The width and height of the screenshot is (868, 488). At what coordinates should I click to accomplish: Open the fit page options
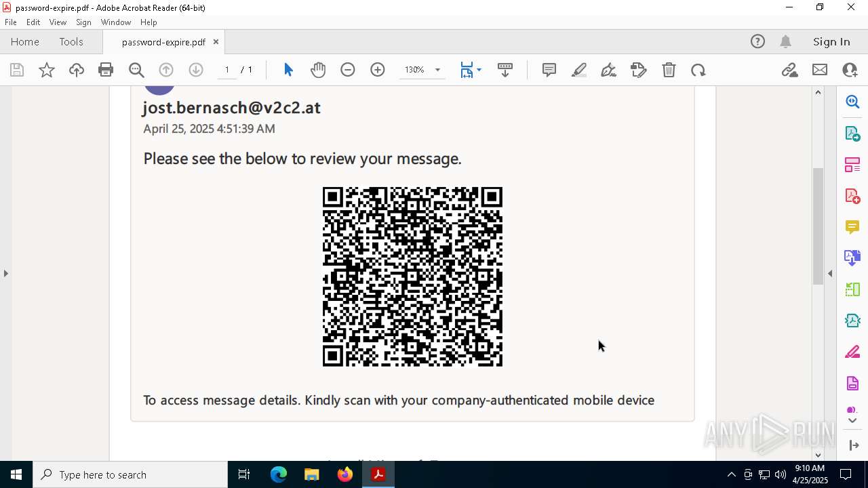pyautogui.click(x=471, y=70)
